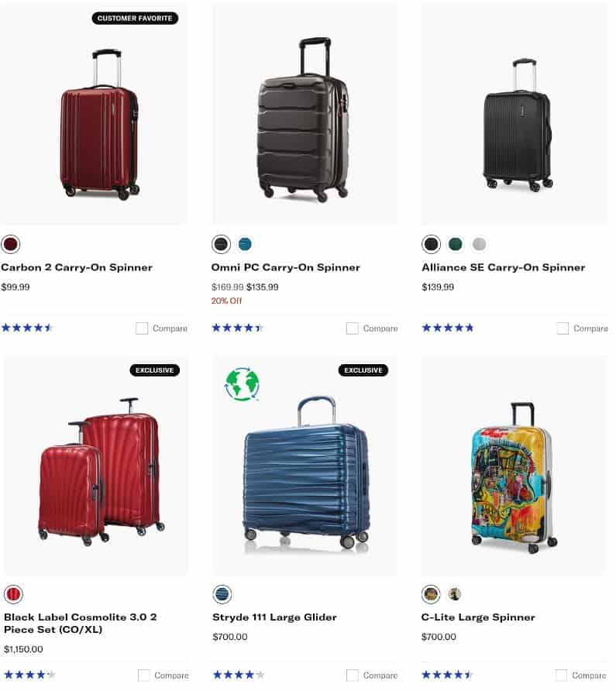The height and width of the screenshot is (691, 616).
Task: Select the teal color option for Omni PC Carry-On
Action: 243,243
